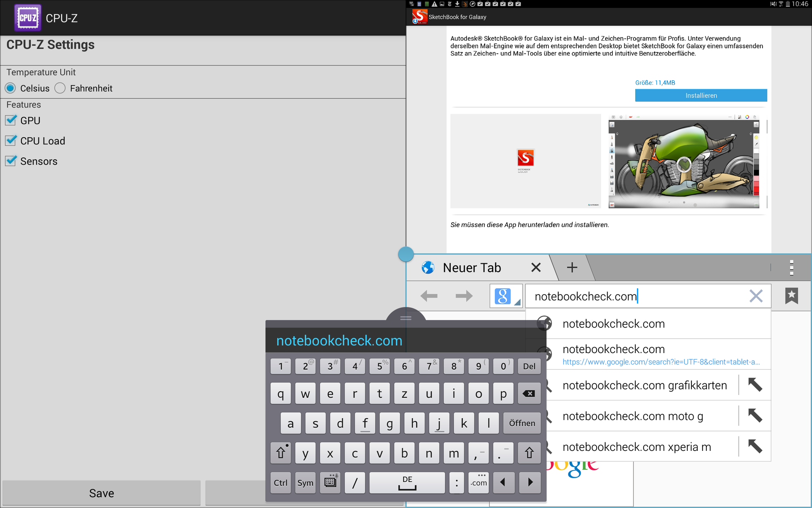Tap the letter m key
812x508 pixels.
[x=454, y=453]
